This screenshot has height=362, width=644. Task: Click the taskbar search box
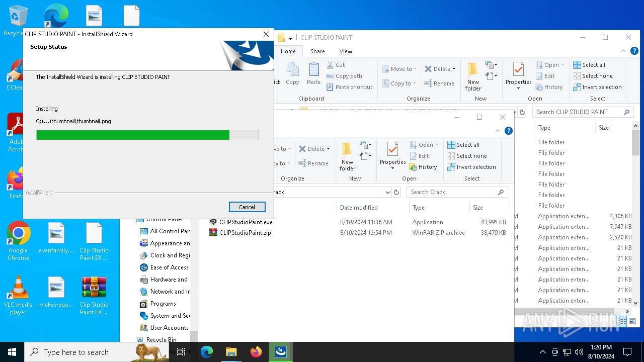(x=96, y=352)
